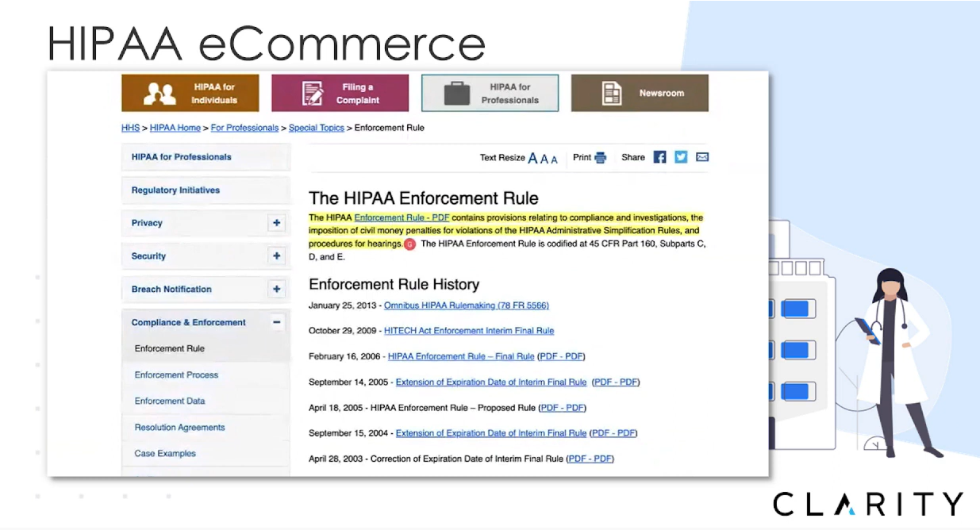The height and width of the screenshot is (530, 980).
Task: Click the Enforcement Rule breadcrumb text
Action: (390, 128)
